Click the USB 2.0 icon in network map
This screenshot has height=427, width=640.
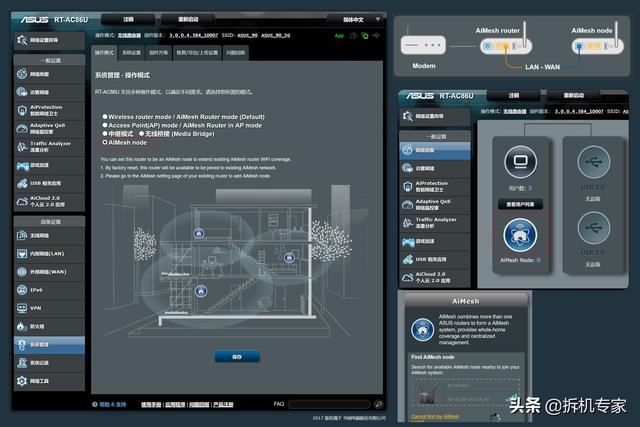(x=593, y=227)
